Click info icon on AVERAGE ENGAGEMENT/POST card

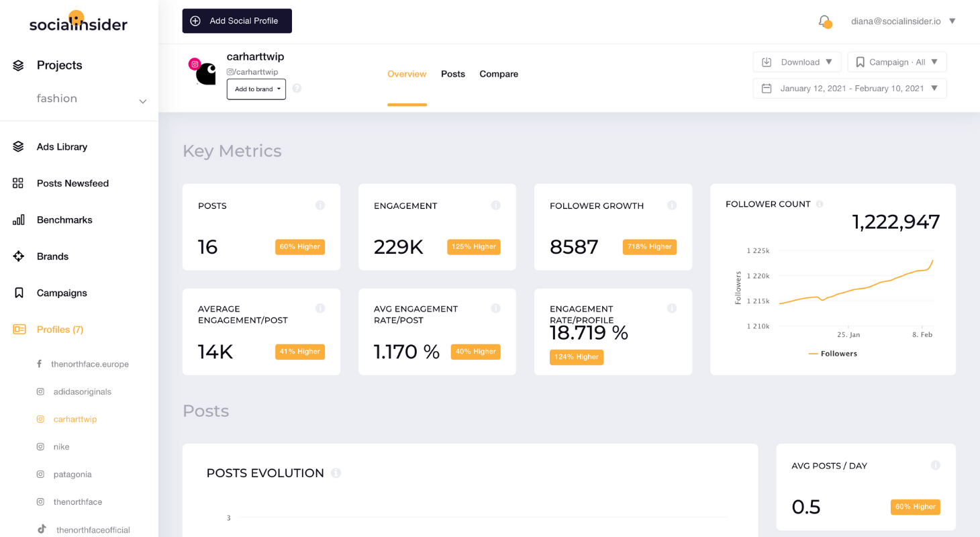[x=320, y=308]
